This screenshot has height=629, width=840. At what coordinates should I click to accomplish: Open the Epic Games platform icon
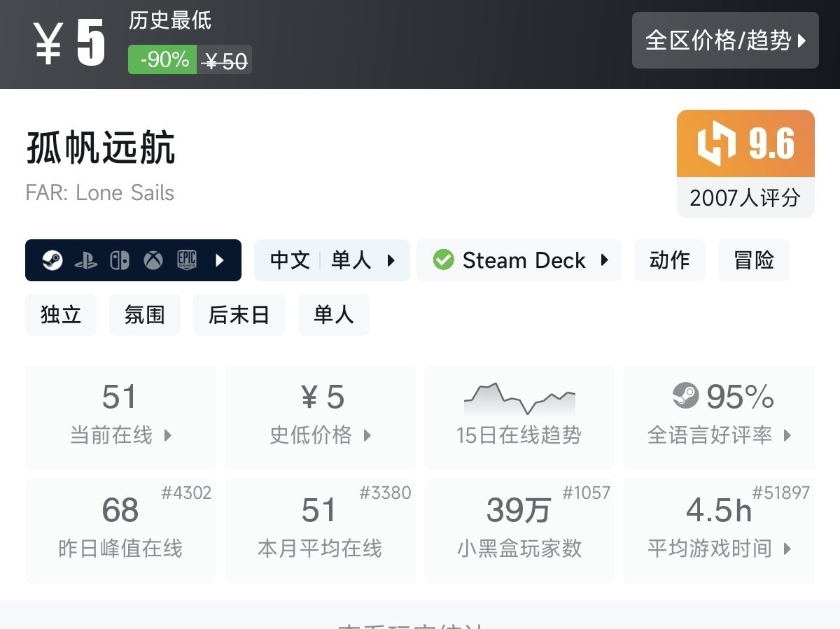[x=187, y=260]
